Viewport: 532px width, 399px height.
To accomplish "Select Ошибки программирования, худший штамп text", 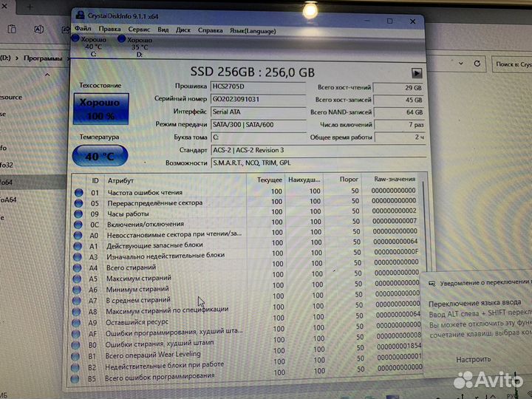I will click(174, 332).
